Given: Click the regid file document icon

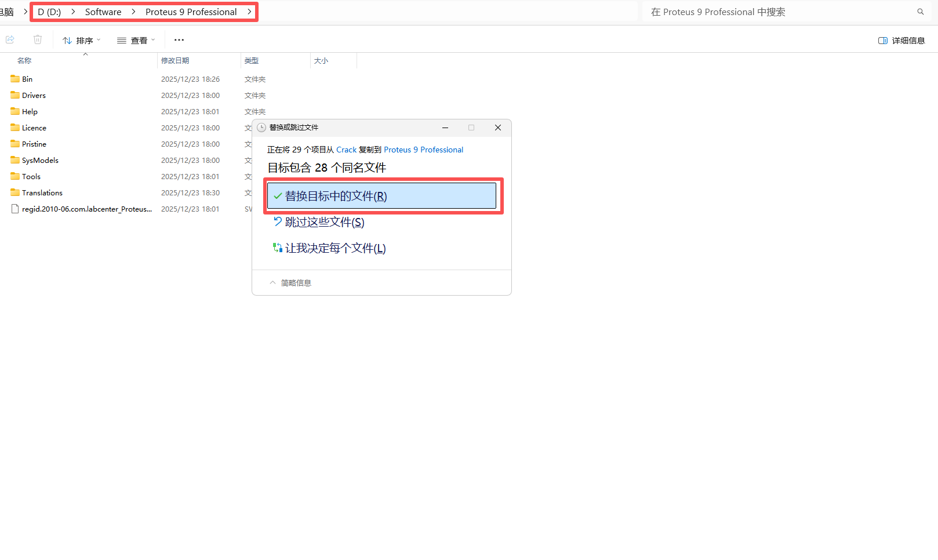Looking at the screenshot, I should [x=15, y=209].
